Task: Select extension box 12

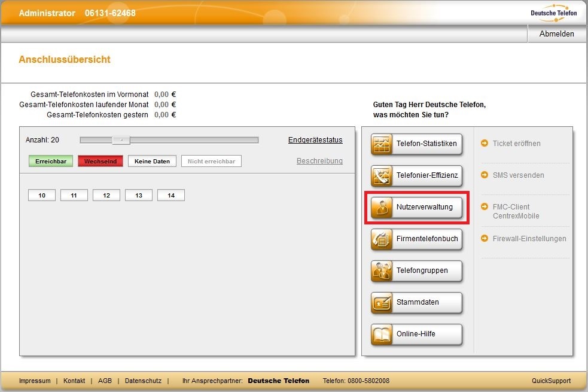Action: click(x=106, y=196)
